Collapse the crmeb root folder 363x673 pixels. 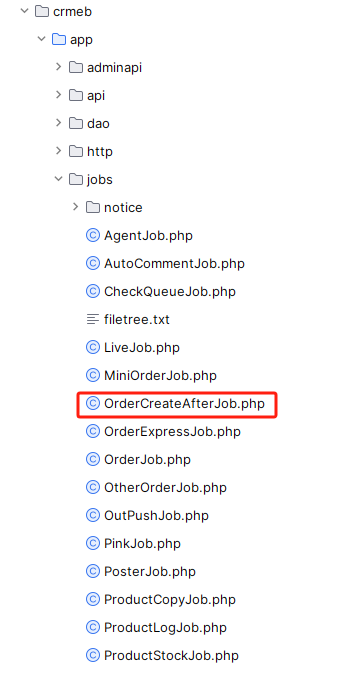point(24,11)
